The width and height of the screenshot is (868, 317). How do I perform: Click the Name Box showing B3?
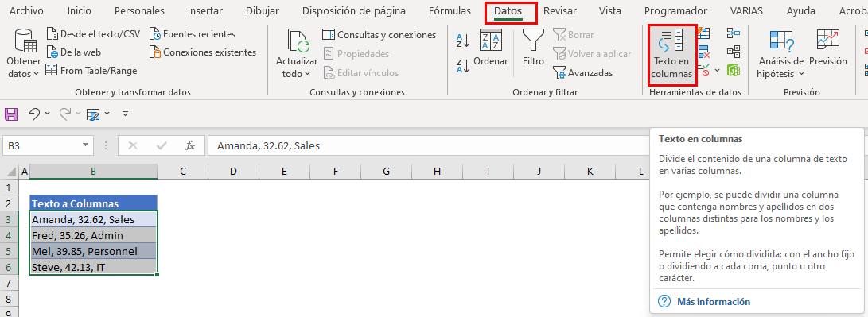click(x=41, y=145)
